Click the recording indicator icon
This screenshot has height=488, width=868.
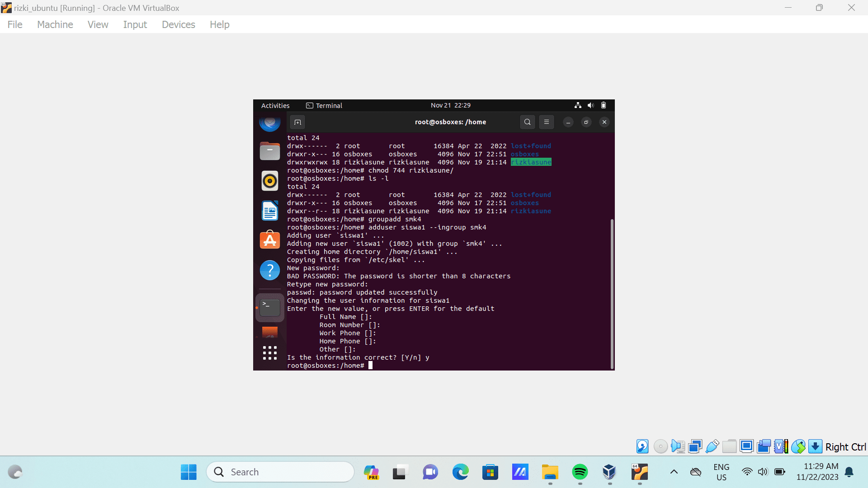(x=764, y=446)
